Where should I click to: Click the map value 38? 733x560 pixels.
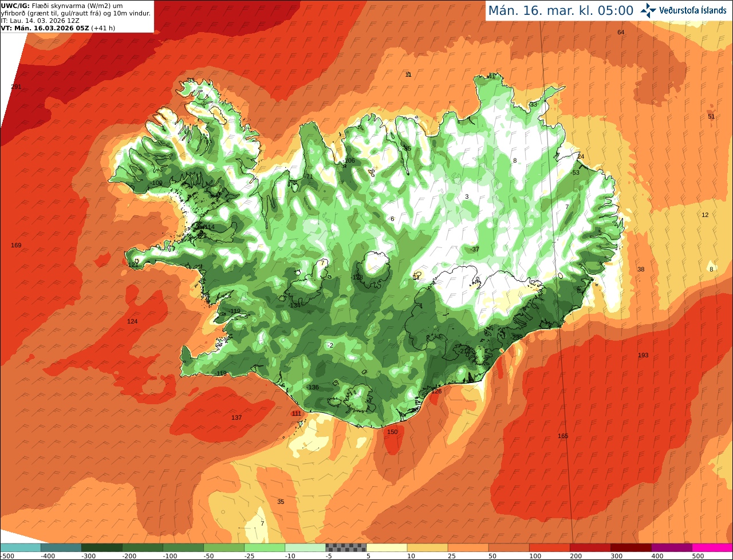coord(641,269)
